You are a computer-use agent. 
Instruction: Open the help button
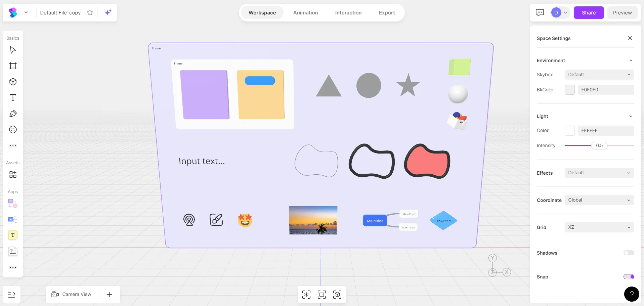632,294
